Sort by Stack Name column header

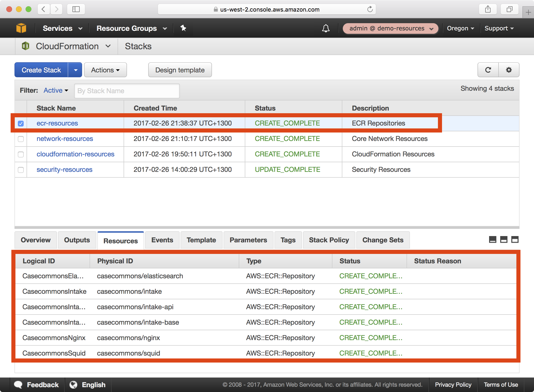point(56,108)
